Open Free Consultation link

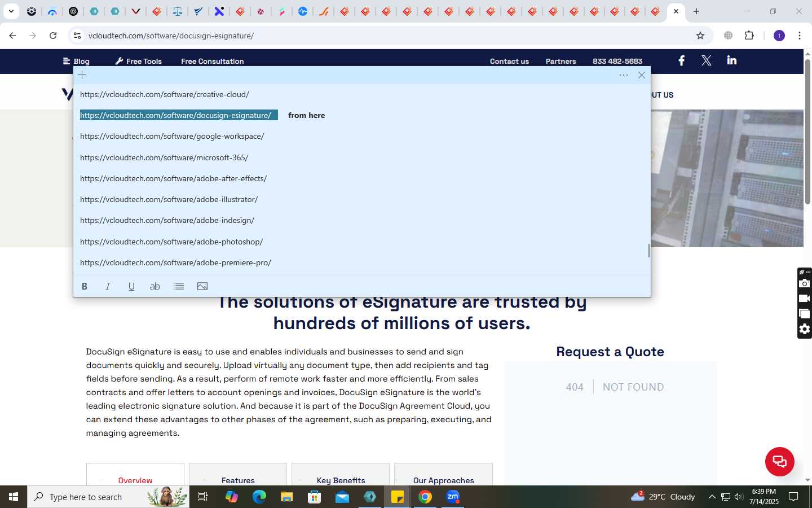coord(213,61)
